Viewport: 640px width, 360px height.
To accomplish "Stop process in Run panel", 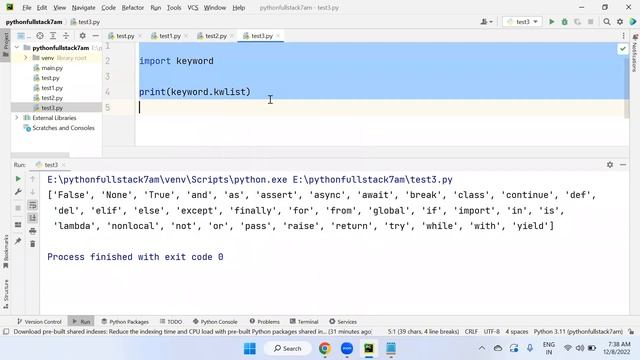I will click(18, 208).
